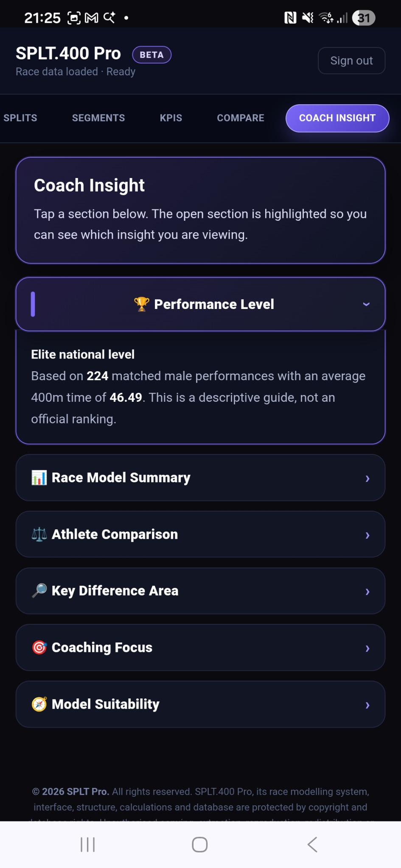The image size is (401, 868).
Task: Expand the Athlete Comparison chevron
Action: 367,535
